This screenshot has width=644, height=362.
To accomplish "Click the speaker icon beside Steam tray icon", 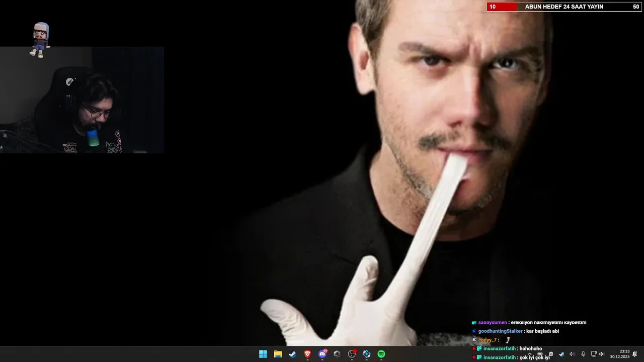I will tap(572, 354).
